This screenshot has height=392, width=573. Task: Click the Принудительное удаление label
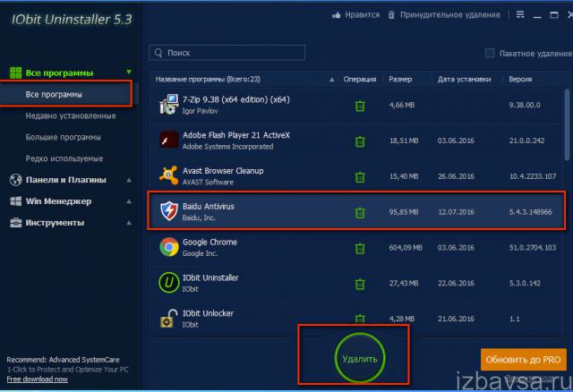click(x=449, y=15)
